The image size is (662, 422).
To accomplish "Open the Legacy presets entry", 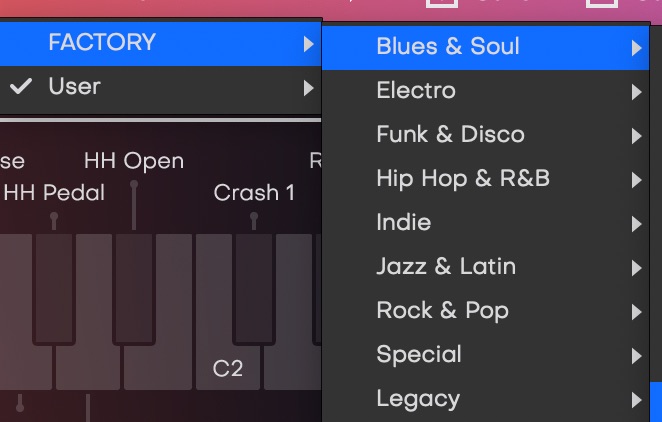I will [x=418, y=399].
